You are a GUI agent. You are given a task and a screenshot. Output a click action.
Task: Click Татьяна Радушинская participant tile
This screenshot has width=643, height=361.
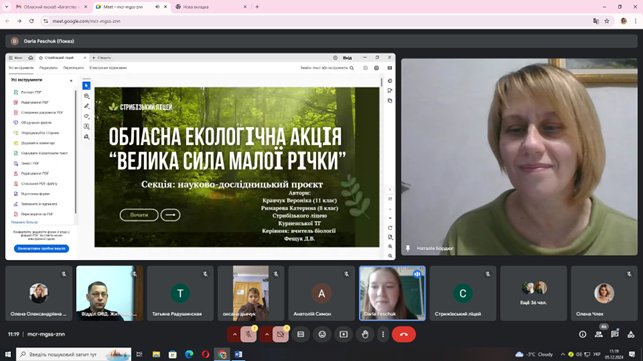click(180, 293)
